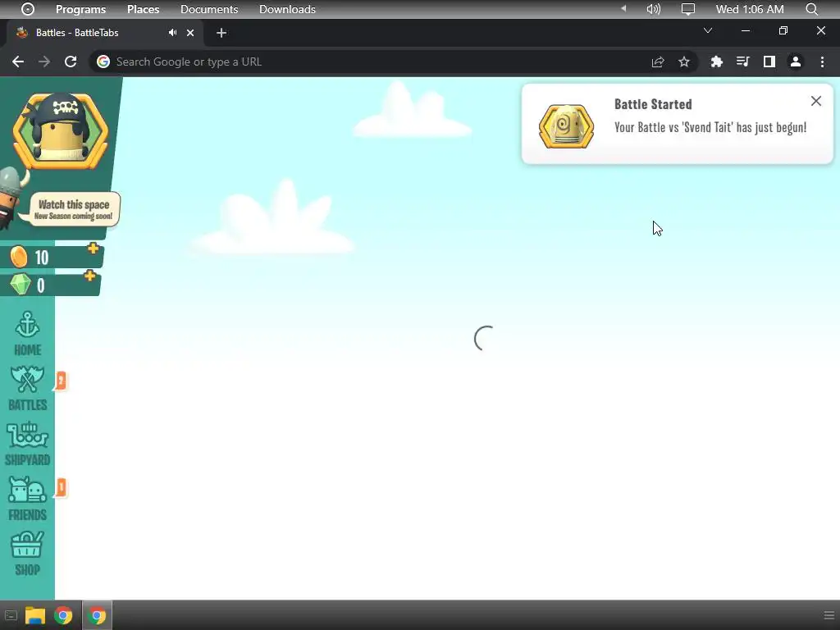
Task: Go back in browser history
Action: pyautogui.click(x=18, y=62)
